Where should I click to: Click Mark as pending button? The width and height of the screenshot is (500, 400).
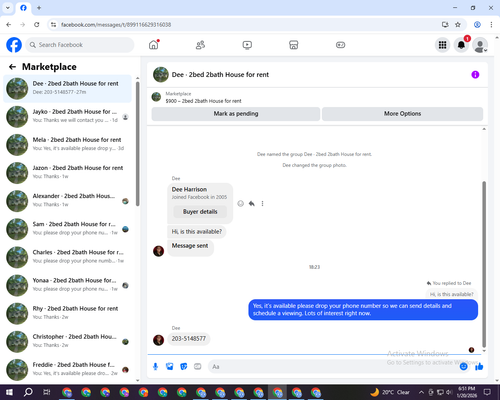[x=236, y=114]
